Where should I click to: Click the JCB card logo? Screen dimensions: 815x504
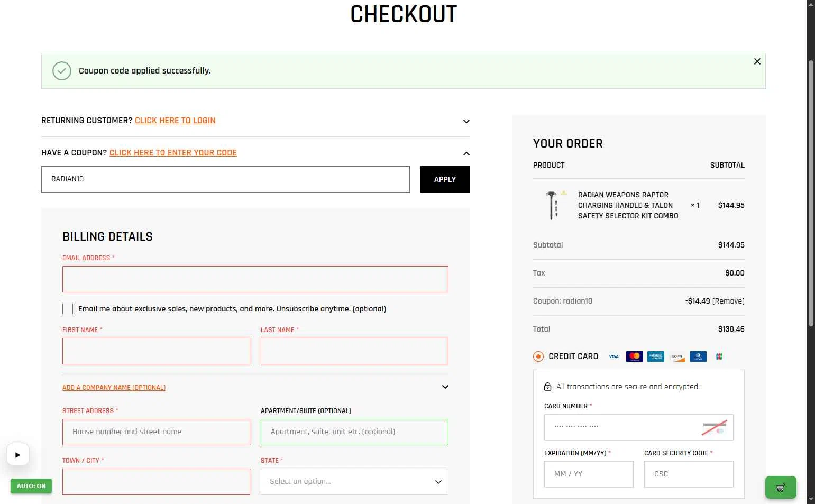[x=719, y=356]
